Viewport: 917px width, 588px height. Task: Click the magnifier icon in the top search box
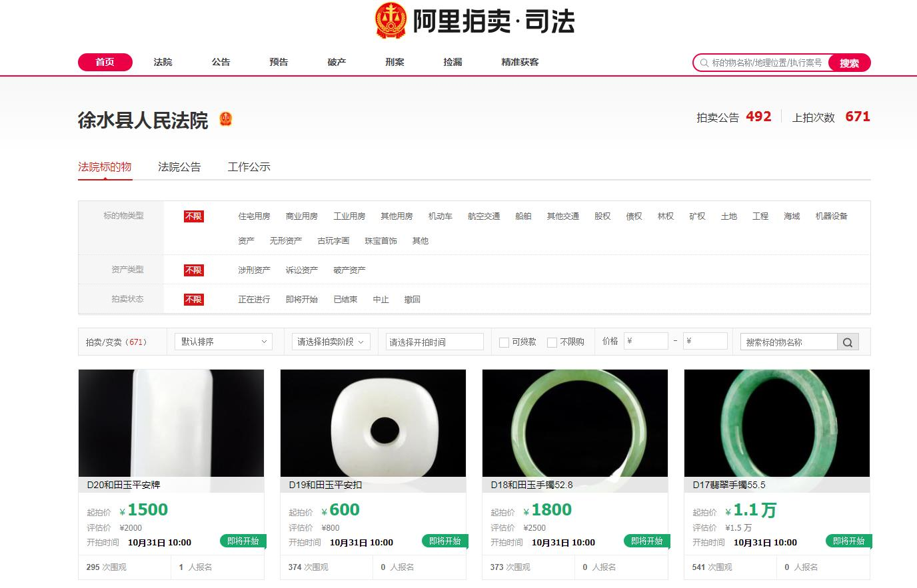[704, 63]
